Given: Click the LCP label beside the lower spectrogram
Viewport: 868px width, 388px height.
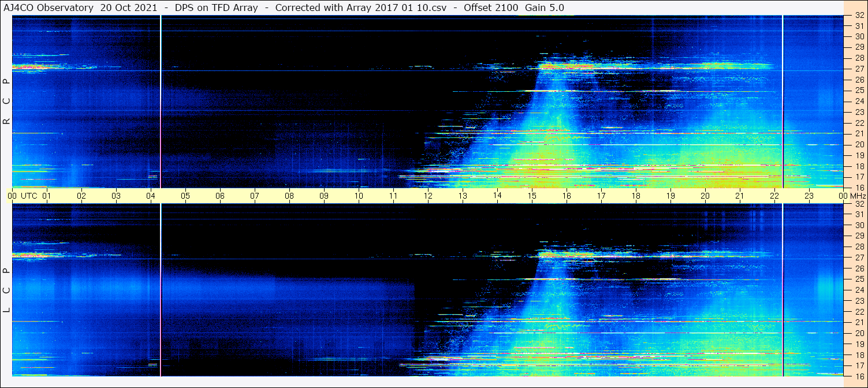Looking at the screenshot, I should 7,290.
